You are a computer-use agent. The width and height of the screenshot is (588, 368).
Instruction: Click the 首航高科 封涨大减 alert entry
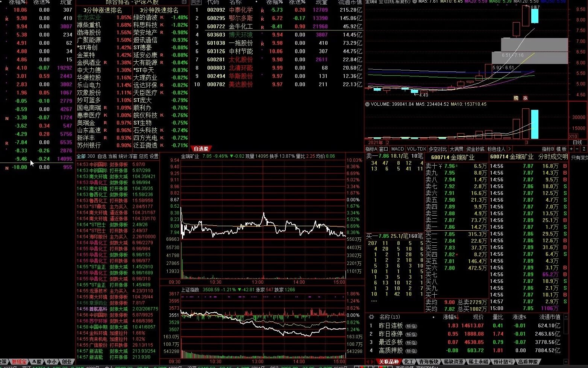pos(117,309)
